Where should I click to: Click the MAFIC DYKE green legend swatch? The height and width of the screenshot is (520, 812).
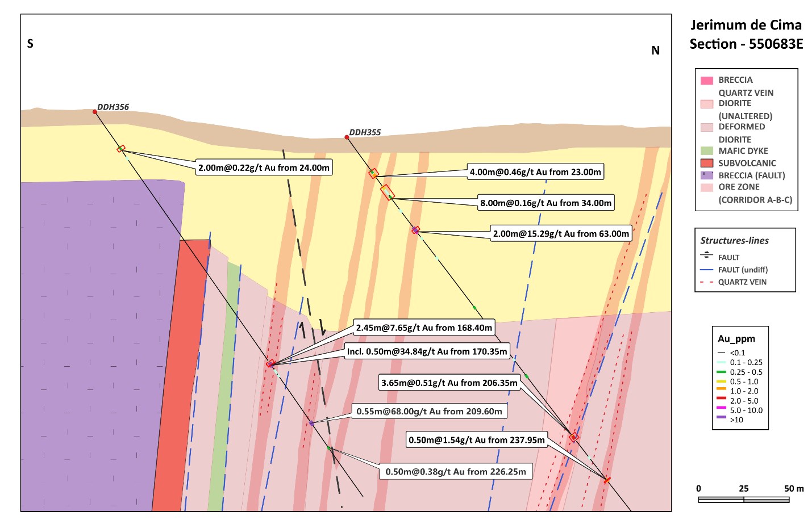[706, 151]
